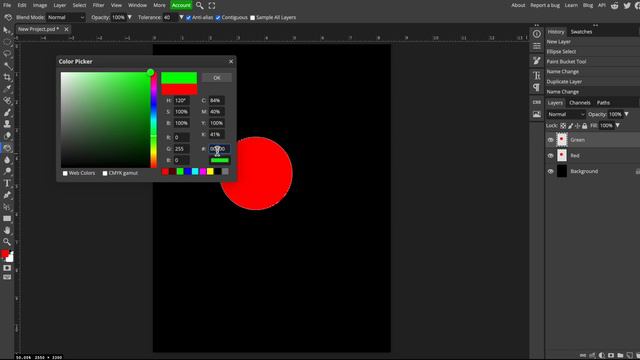This screenshot has width=640, height=360.
Task: Click the Account button
Action: tap(181, 5)
